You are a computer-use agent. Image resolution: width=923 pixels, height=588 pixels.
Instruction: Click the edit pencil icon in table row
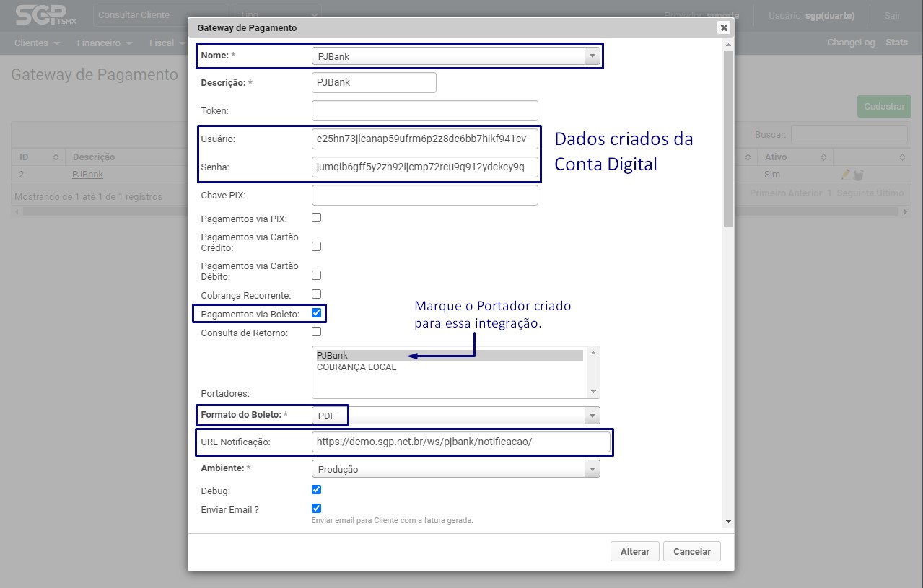(846, 175)
